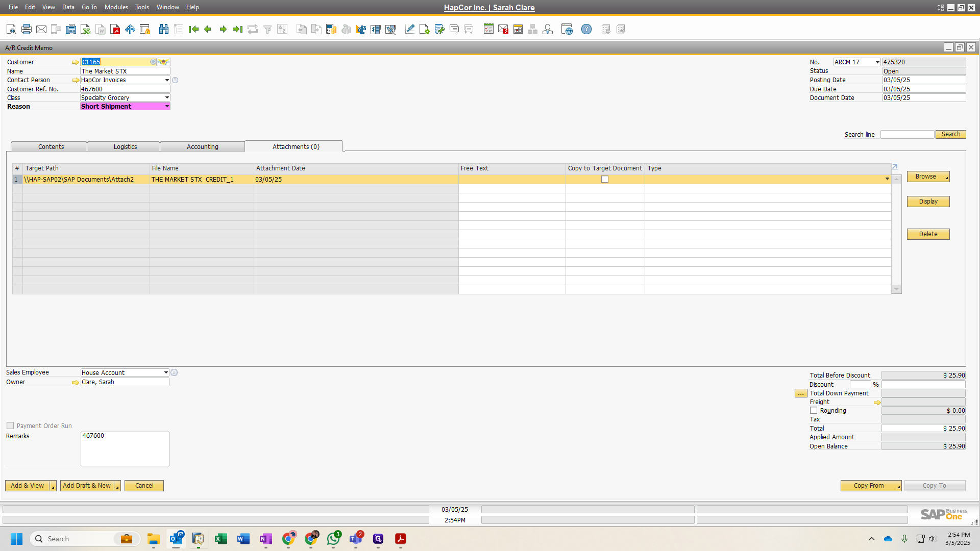The image size is (980, 551).
Task: Enable the Rounding checkbox
Action: (814, 410)
